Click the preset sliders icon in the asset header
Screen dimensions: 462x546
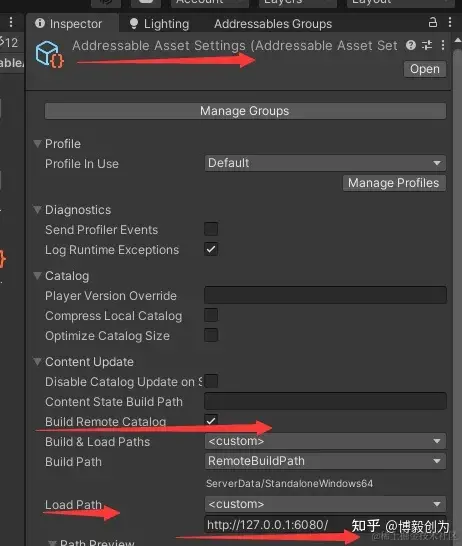(427, 45)
